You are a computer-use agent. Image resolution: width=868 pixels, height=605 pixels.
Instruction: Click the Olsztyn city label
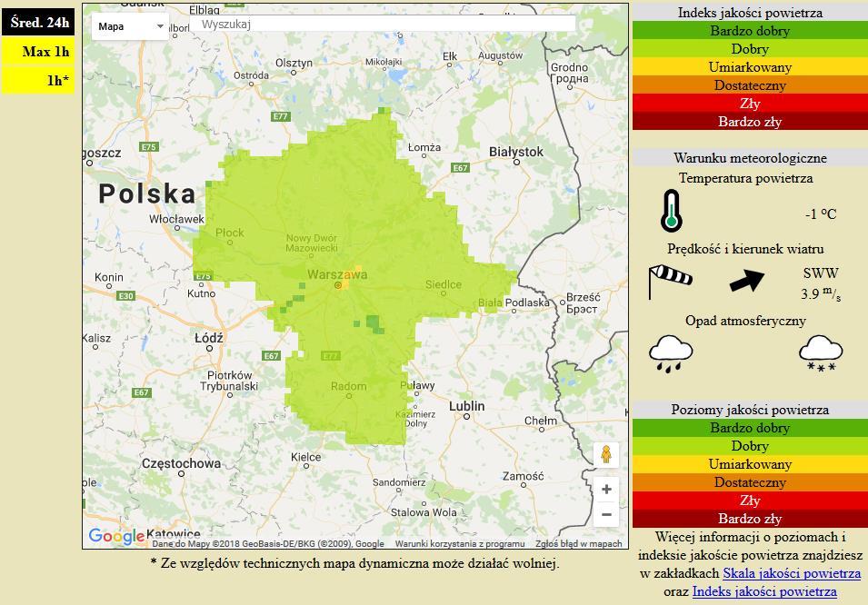tap(294, 63)
